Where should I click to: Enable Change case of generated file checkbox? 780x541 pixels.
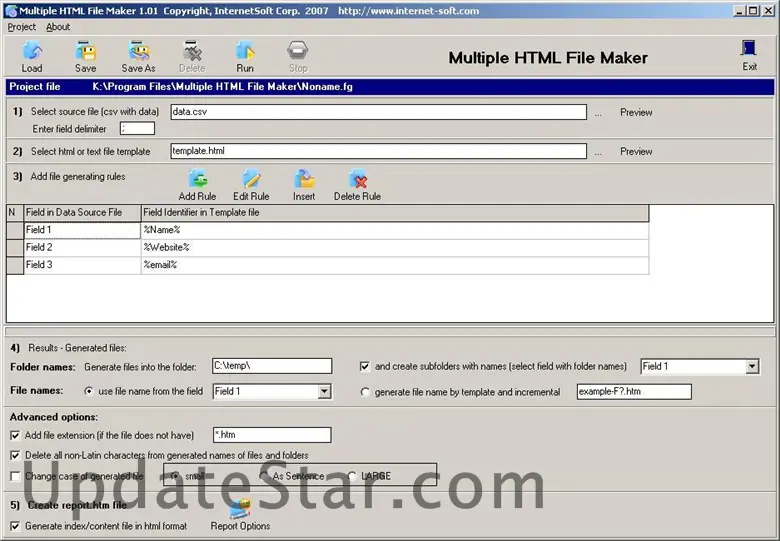point(15,476)
